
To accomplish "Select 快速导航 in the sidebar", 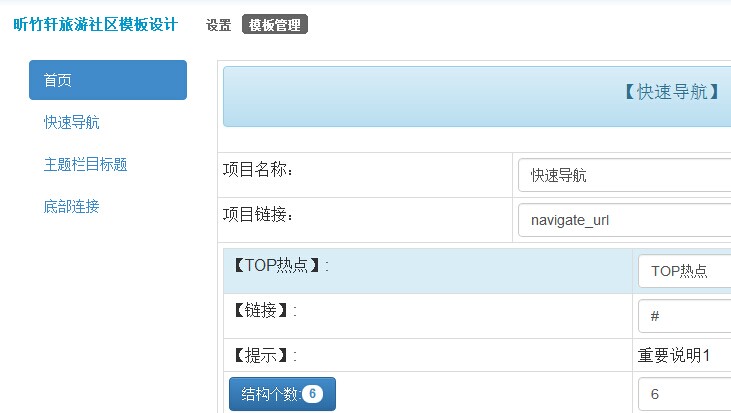I will (71, 122).
